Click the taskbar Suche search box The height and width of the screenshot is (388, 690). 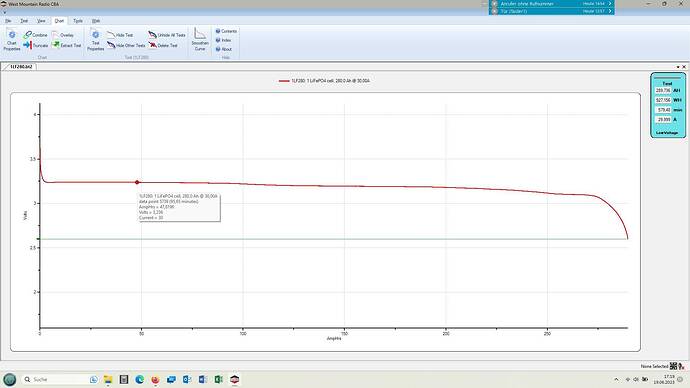59,379
